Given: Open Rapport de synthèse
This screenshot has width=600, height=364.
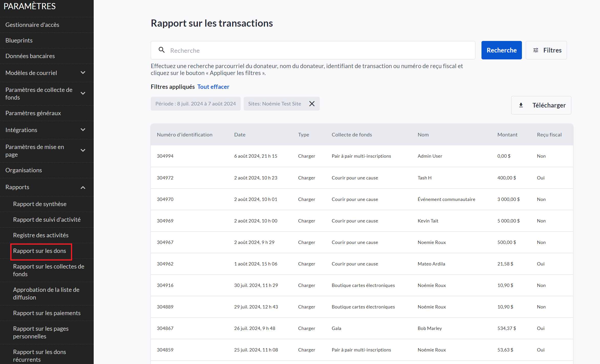Looking at the screenshot, I should point(40,204).
